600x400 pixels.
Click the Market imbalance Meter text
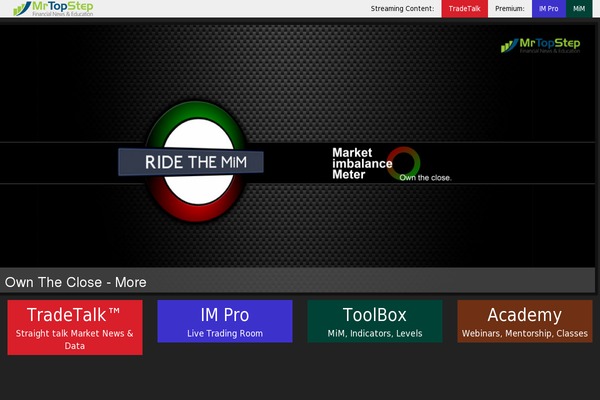[x=362, y=163]
